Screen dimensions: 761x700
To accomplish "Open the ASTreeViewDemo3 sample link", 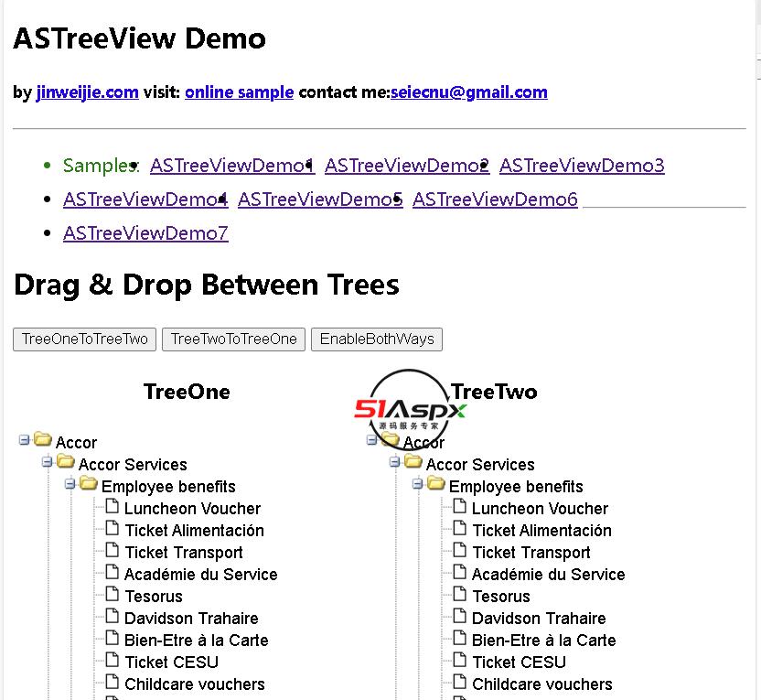I will click(x=582, y=166).
